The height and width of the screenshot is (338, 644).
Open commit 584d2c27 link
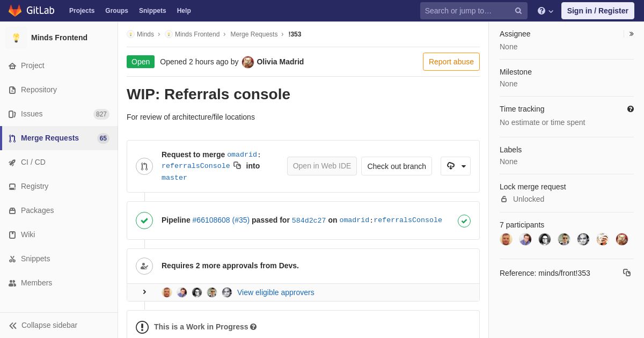[309, 221]
